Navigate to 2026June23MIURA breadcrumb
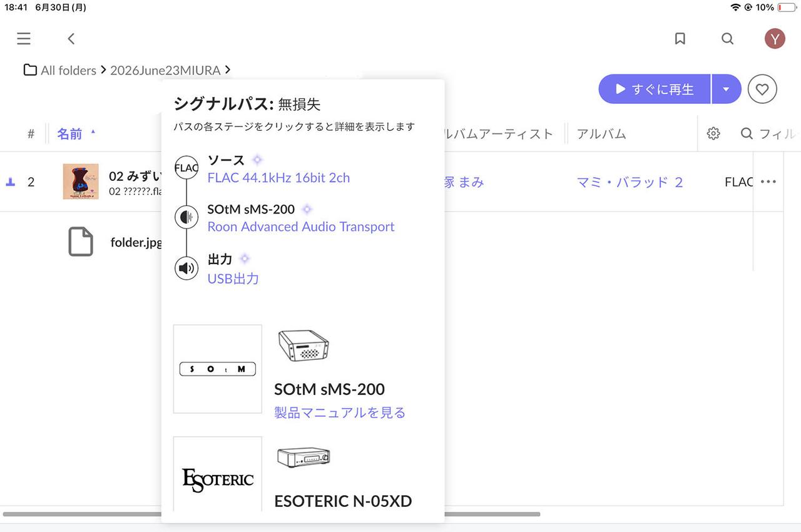The height and width of the screenshot is (532, 801). (x=165, y=70)
